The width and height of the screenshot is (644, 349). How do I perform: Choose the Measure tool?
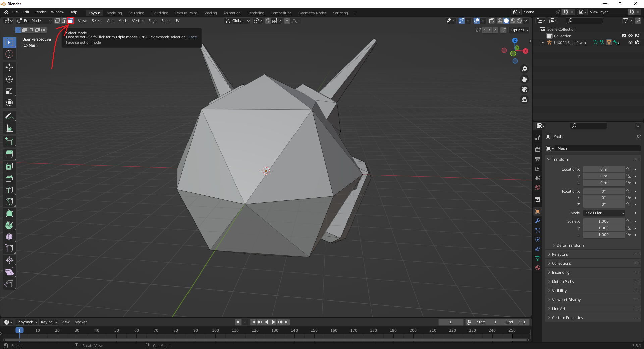pos(9,128)
